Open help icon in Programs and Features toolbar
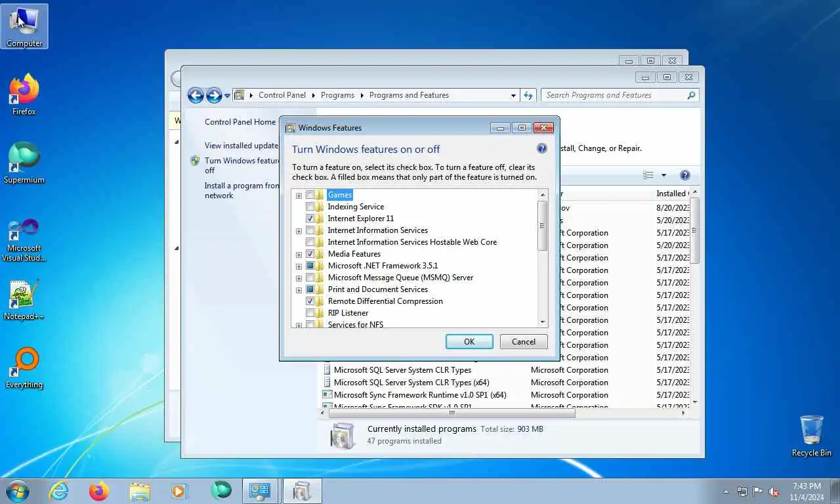This screenshot has height=504, width=840. [x=685, y=175]
